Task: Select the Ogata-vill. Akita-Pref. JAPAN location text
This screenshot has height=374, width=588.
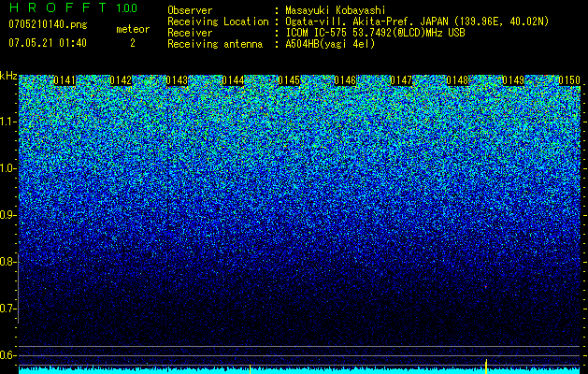Action: point(417,22)
